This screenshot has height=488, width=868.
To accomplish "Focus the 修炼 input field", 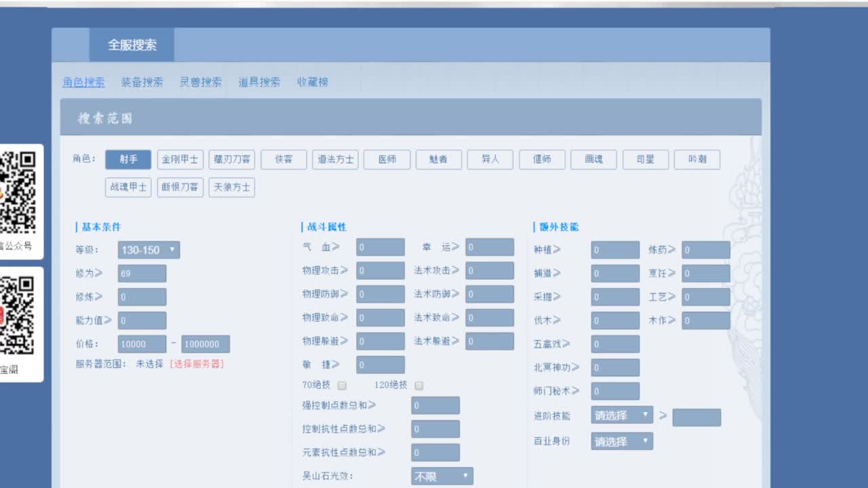I will pos(142,297).
